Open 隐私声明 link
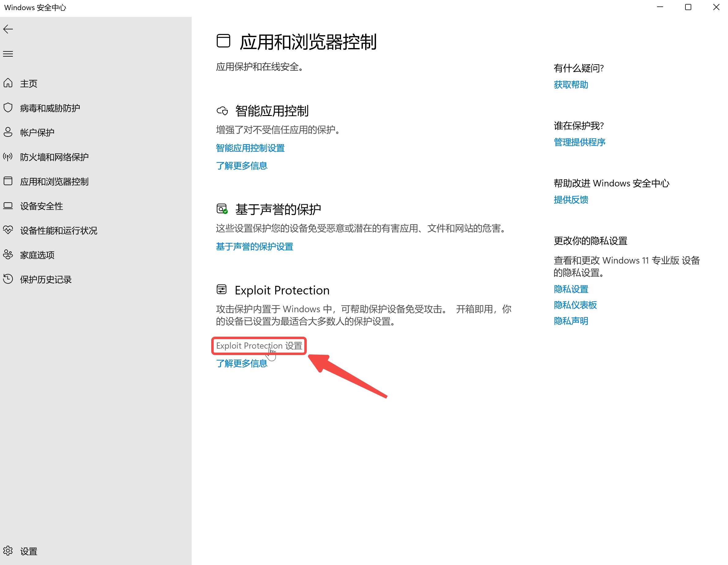 (x=571, y=321)
